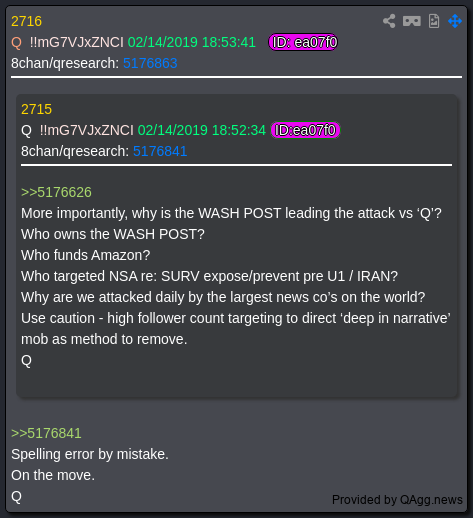Click the 'Who owns the WASH POST?' line
This screenshot has width=473, height=518.
tap(113, 234)
